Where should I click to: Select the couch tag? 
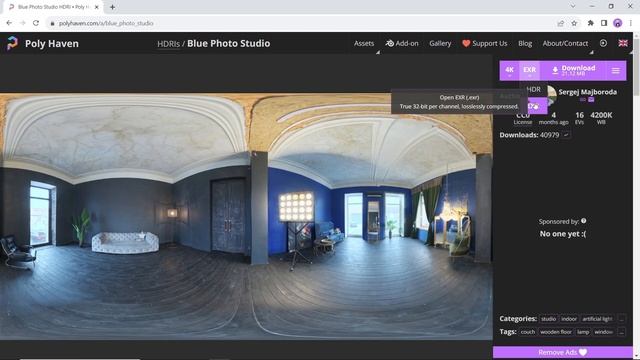click(x=527, y=332)
